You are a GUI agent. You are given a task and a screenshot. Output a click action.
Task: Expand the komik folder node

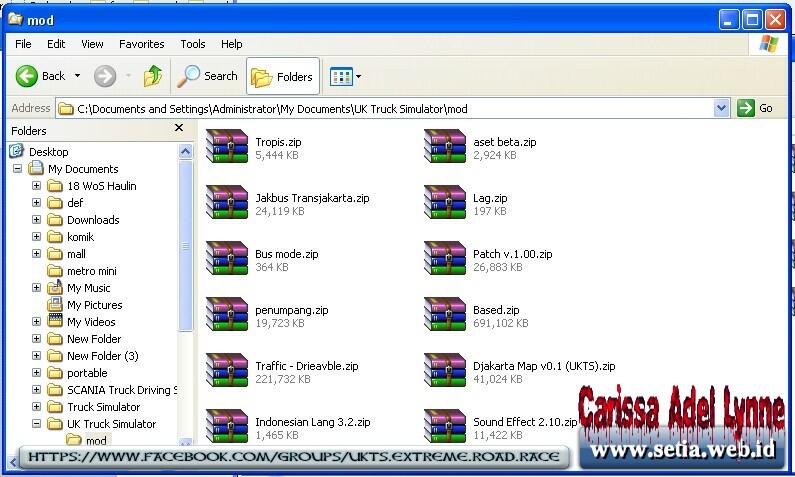pyautogui.click(x=37, y=237)
